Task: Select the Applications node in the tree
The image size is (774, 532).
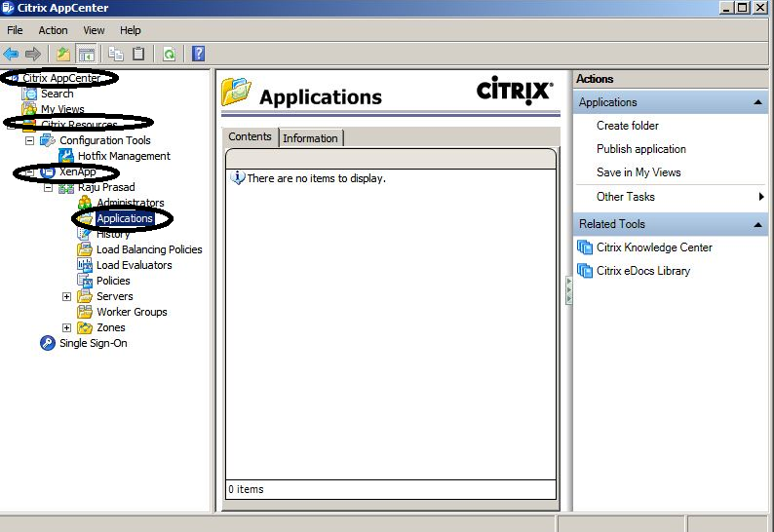Action: pyautogui.click(x=125, y=218)
